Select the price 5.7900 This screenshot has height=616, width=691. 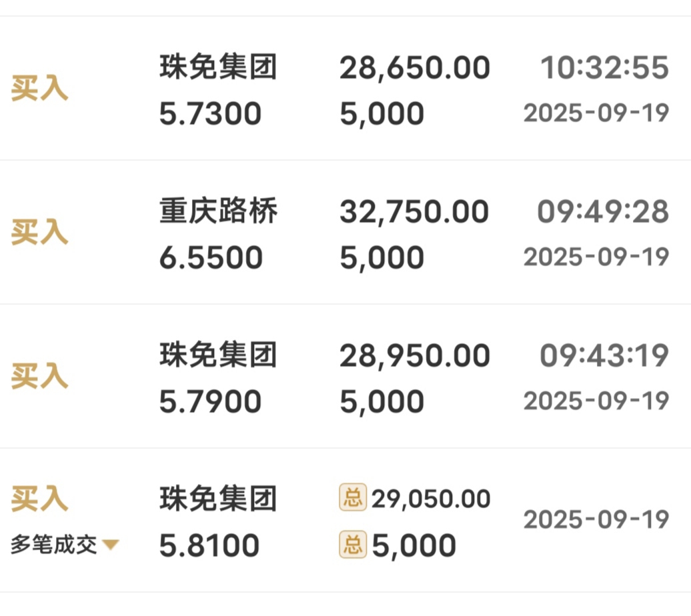[210, 401]
